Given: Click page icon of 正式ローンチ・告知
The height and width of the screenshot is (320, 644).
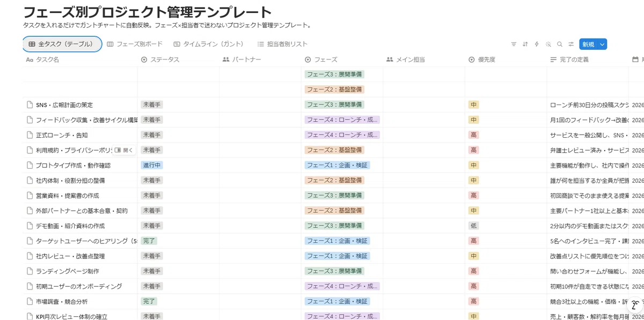Looking at the screenshot, I should point(30,135).
